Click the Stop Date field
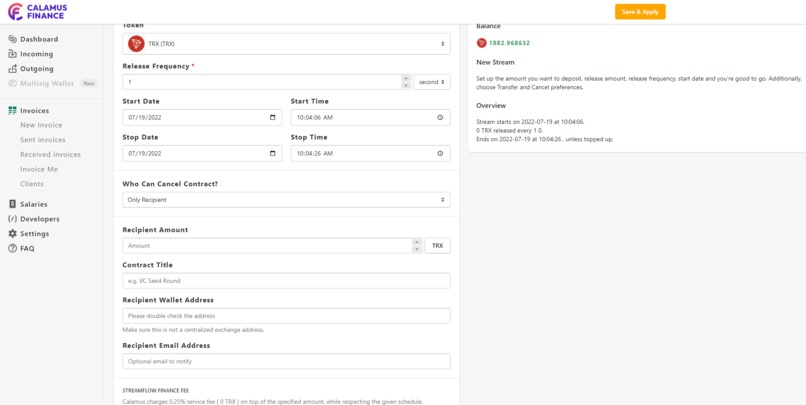The height and width of the screenshot is (405, 806). point(202,153)
